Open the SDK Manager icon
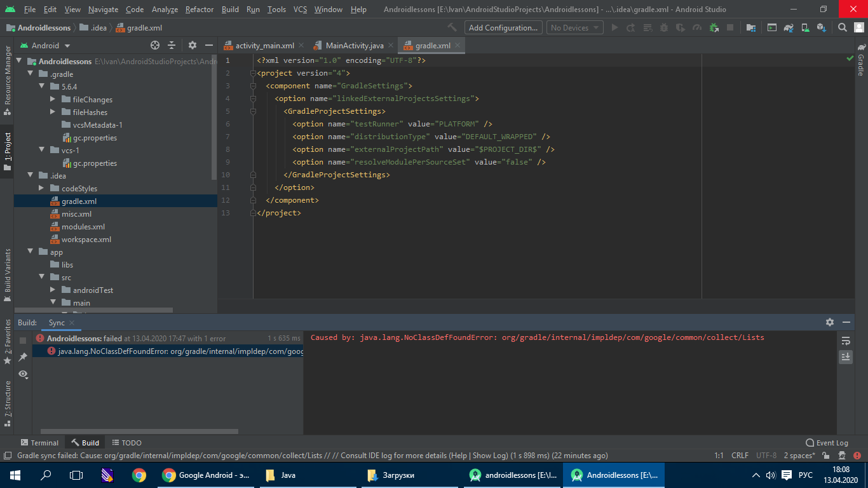The width and height of the screenshot is (868, 488). (x=822, y=27)
